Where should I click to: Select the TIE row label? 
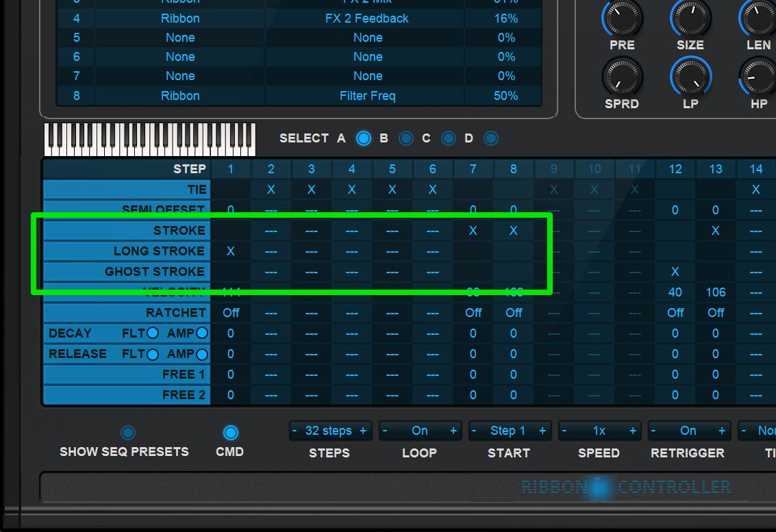point(127,190)
